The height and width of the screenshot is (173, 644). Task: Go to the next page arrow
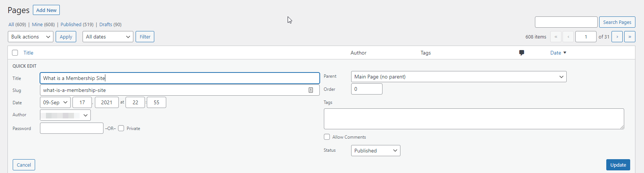(x=617, y=37)
